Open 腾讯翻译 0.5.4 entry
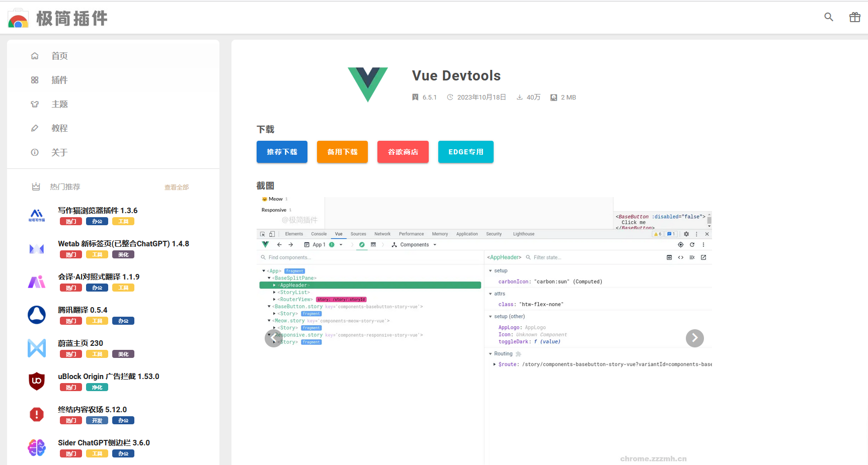This screenshot has height=465, width=868. [x=83, y=310]
